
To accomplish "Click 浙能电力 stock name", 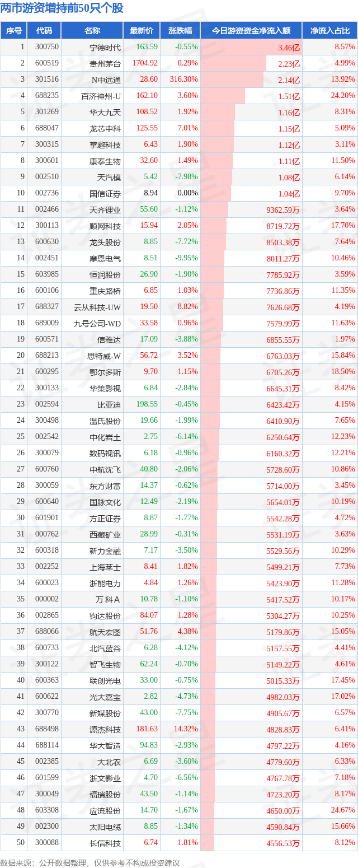I will [x=105, y=584].
